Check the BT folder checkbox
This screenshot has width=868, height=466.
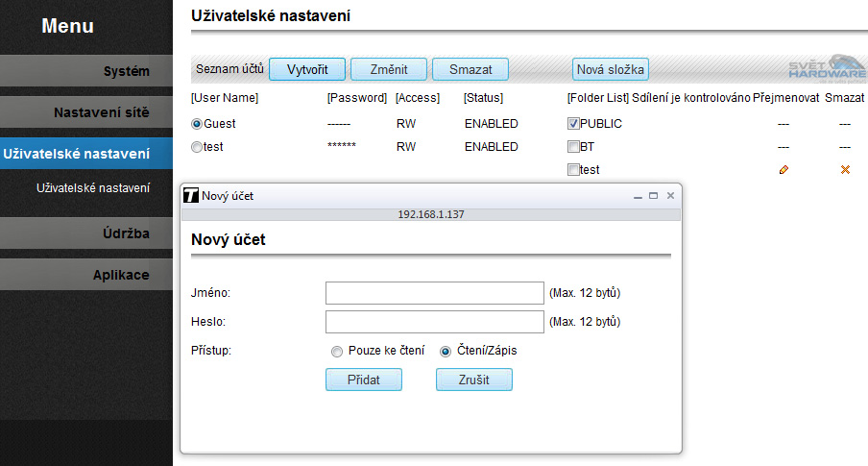tap(573, 147)
